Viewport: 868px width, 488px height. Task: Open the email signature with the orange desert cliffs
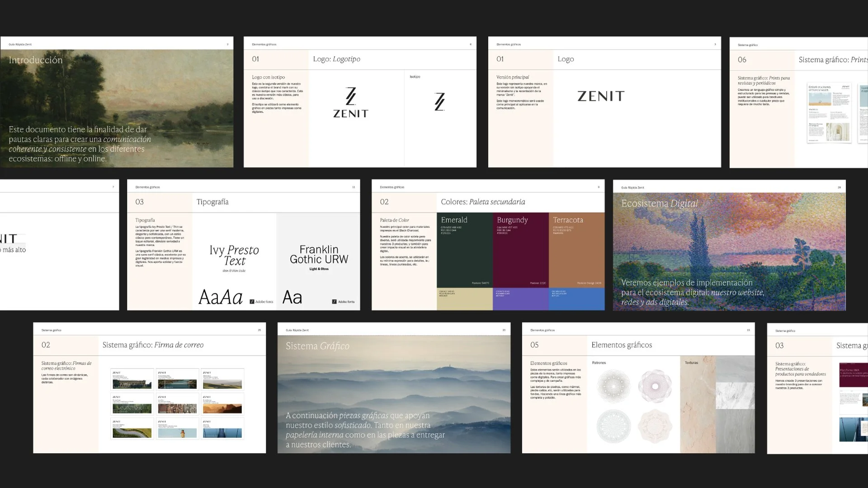click(222, 404)
